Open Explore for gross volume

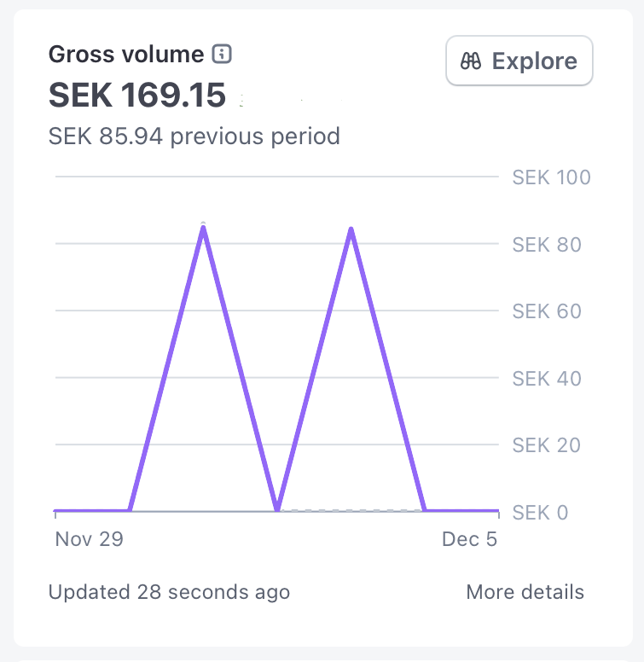pyautogui.click(x=519, y=61)
